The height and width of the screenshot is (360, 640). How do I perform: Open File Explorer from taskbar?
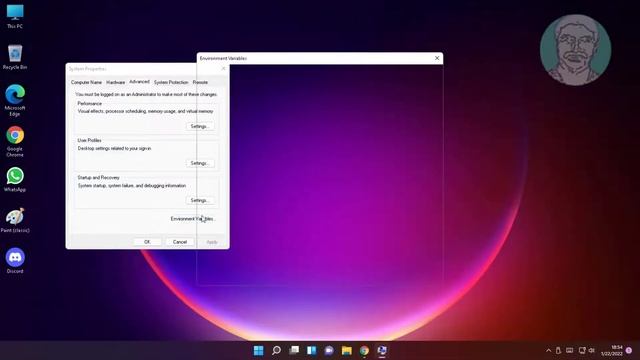point(347,351)
